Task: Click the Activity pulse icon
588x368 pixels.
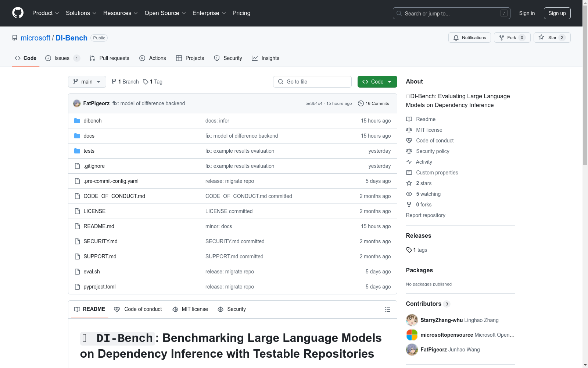Action: point(409,162)
